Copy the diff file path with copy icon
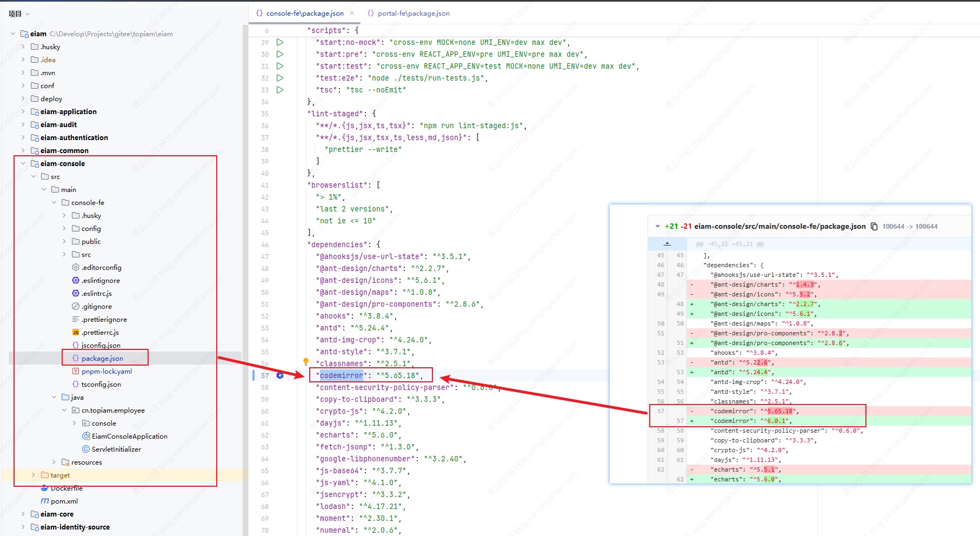Screen dimensions: 980x536 [874, 227]
